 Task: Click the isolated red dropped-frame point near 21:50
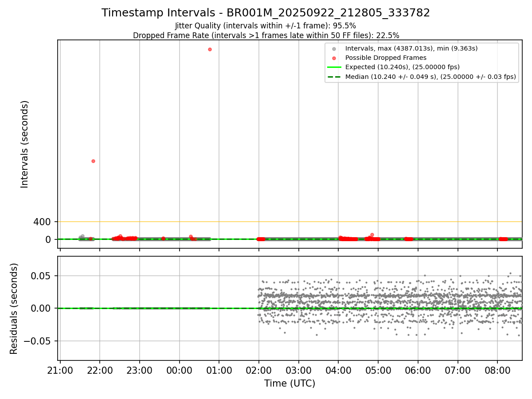pos(93,161)
